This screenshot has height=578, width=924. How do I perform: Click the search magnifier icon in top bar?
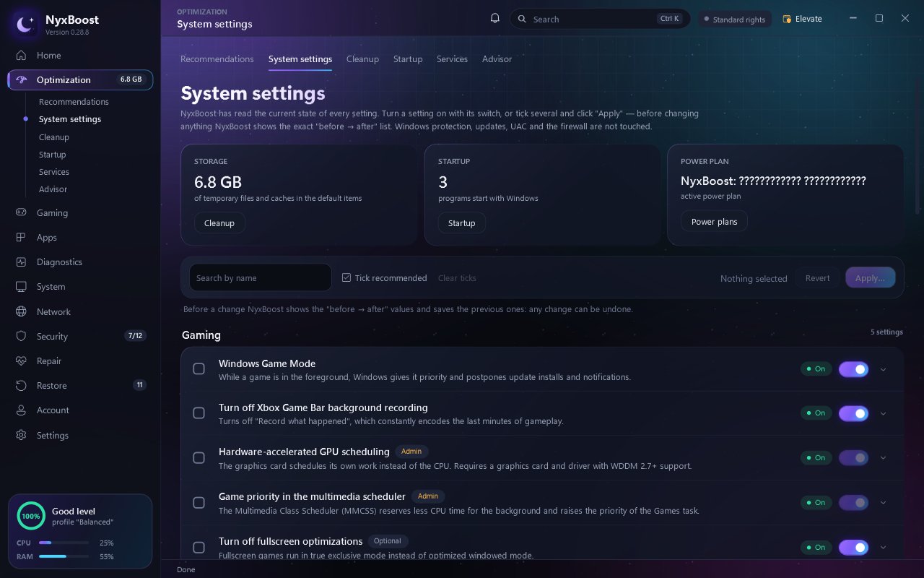pos(522,20)
